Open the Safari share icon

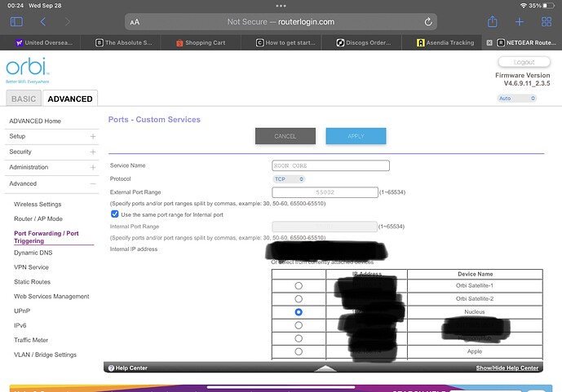coord(493,21)
